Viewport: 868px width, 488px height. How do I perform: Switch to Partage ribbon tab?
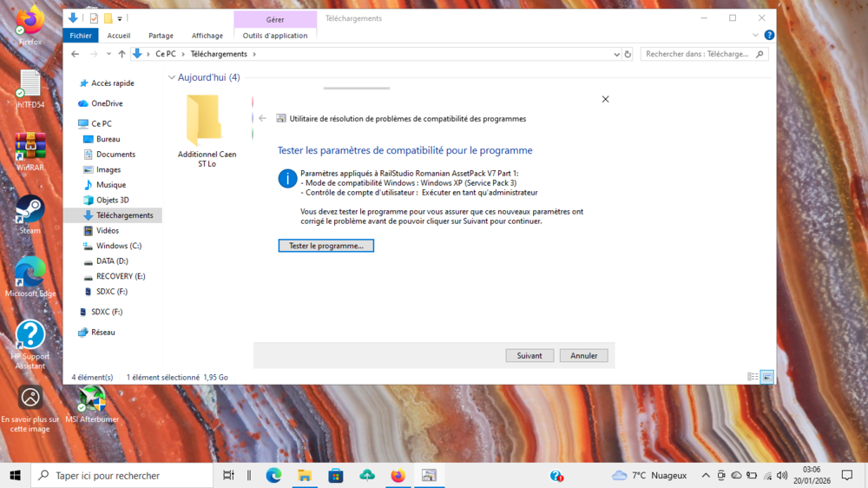click(161, 36)
